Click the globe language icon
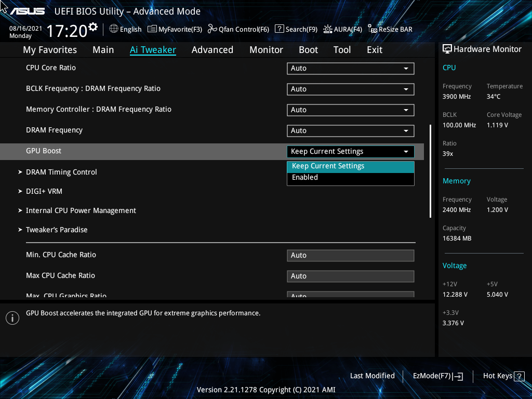The image size is (532, 399). point(114,29)
